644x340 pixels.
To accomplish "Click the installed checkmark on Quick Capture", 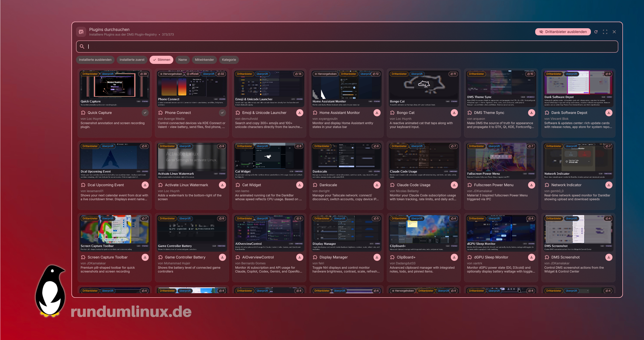I will (x=145, y=113).
